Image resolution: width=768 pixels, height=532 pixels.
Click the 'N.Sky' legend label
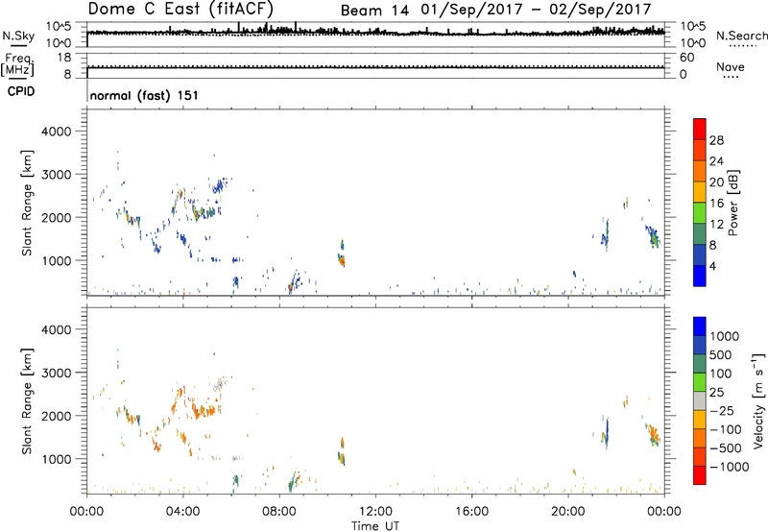(18, 36)
